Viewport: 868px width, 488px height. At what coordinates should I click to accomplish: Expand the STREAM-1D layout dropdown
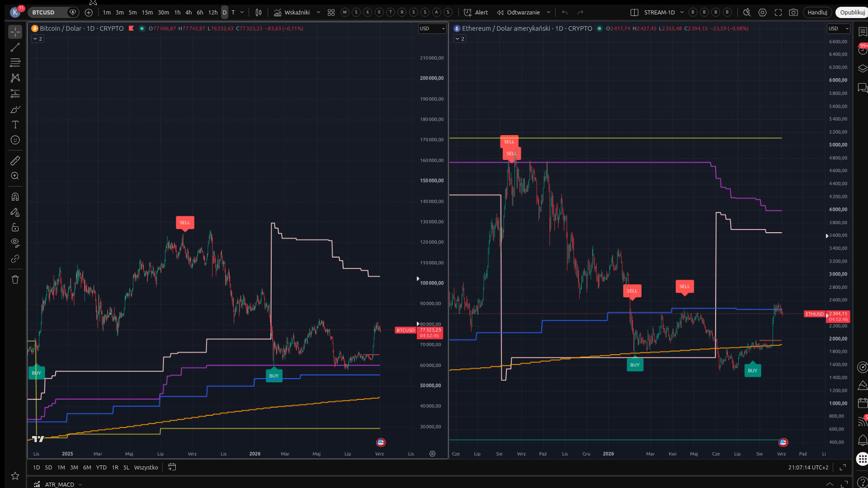(x=682, y=12)
